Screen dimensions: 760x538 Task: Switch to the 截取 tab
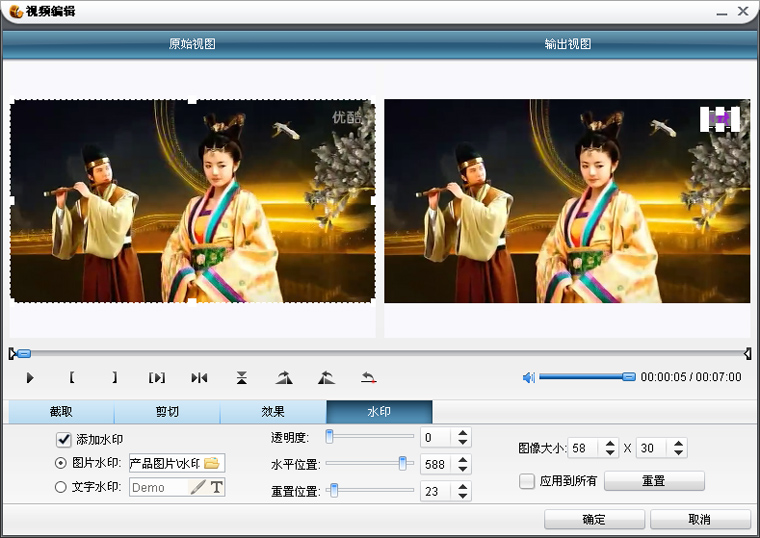pyautogui.click(x=61, y=412)
